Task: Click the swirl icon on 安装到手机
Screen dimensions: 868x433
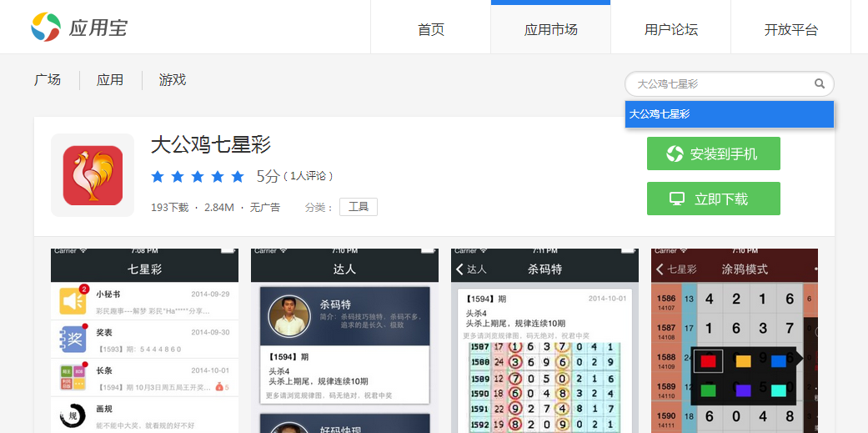Action: tap(675, 154)
